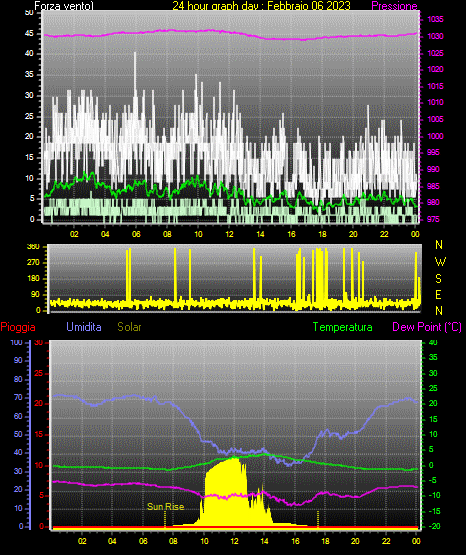This screenshot has height=555, width=466.
Task: Click the W compass direction label
Action: tap(440, 262)
